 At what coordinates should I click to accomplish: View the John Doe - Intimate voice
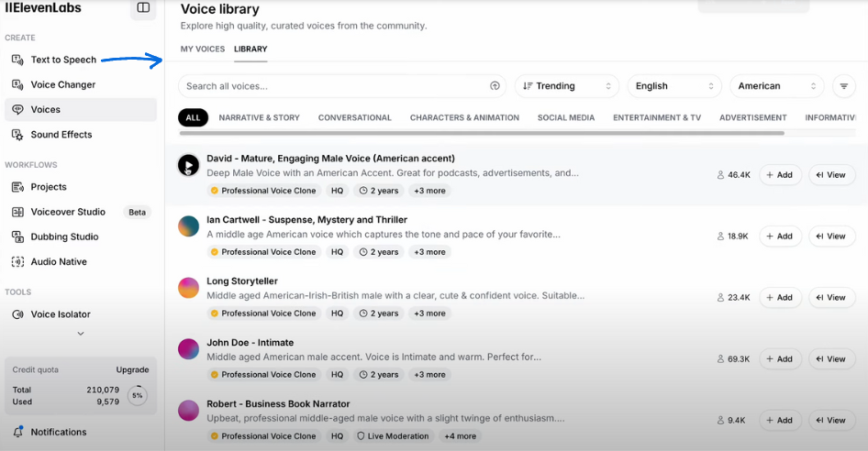[831, 359]
